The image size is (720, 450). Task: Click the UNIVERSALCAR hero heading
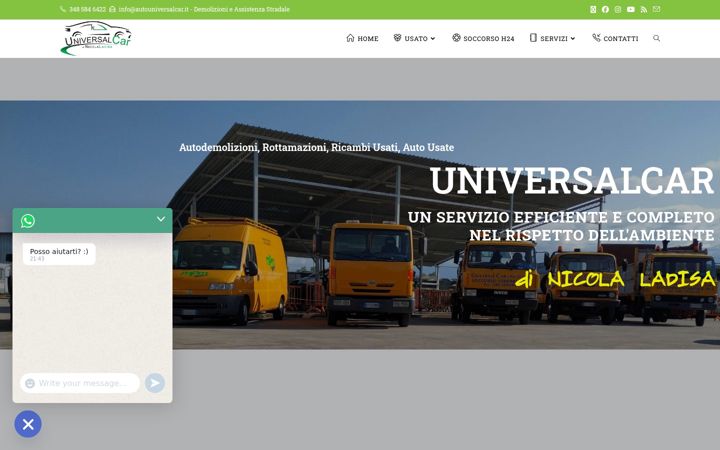pos(572,180)
